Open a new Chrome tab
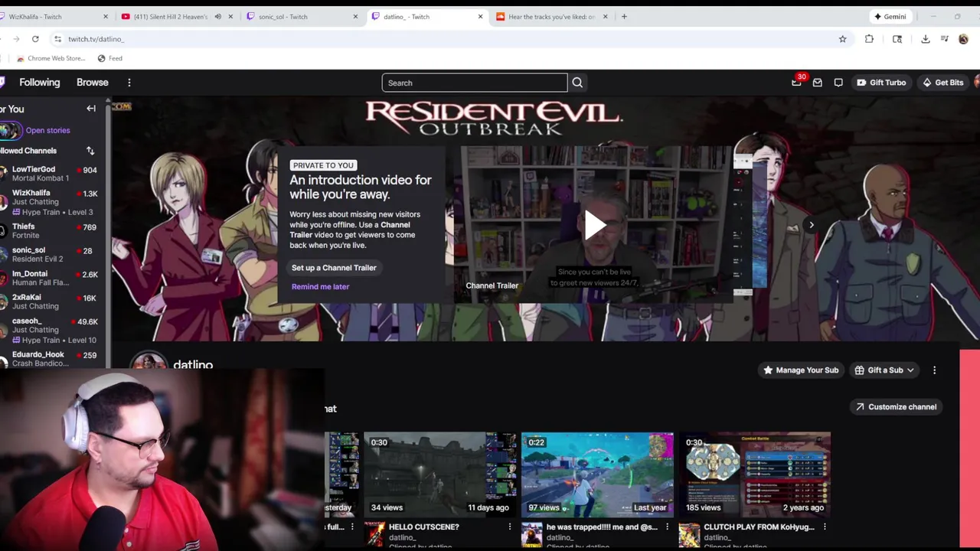The width and height of the screenshot is (980, 551). pyautogui.click(x=624, y=16)
